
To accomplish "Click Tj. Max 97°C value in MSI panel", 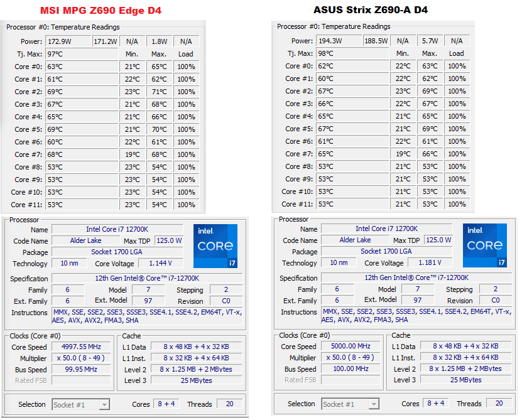I will click(x=82, y=54).
